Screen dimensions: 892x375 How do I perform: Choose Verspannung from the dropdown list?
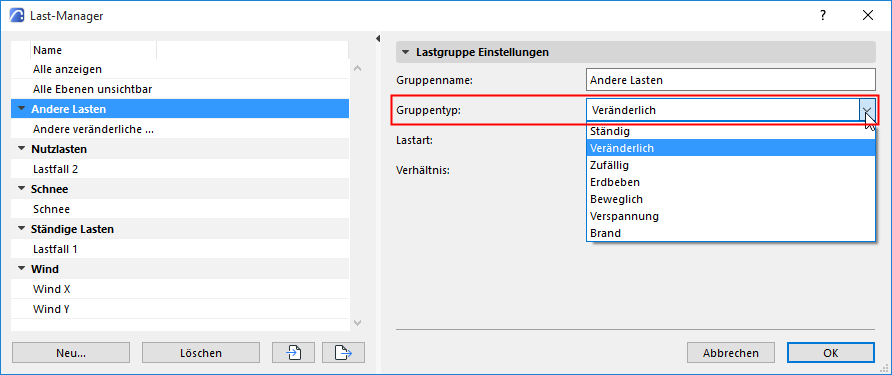click(730, 216)
